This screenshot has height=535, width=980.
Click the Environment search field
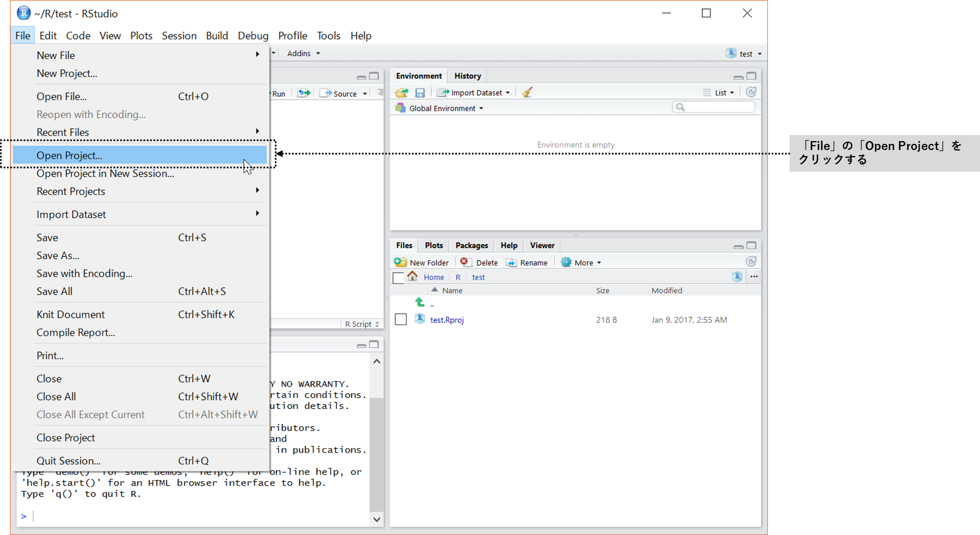coord(716,107)
